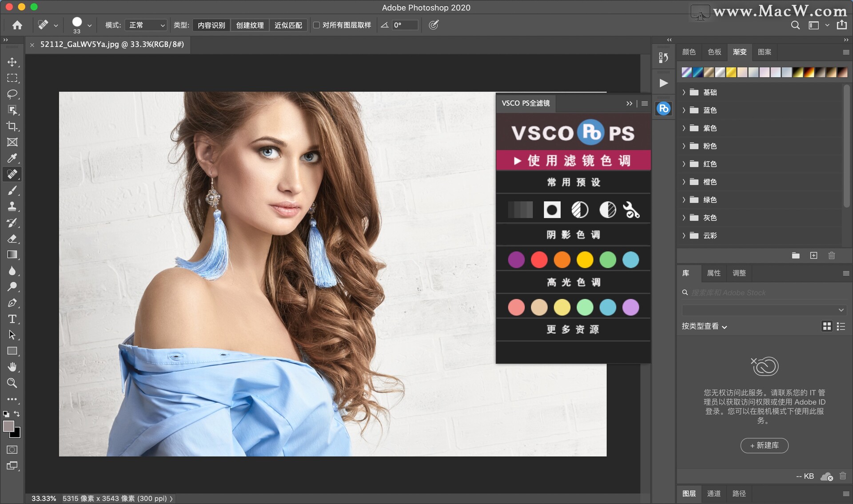Click the 内容识别 type button
The width and height of the screenshot is (853, 504).
coord(211,25)
